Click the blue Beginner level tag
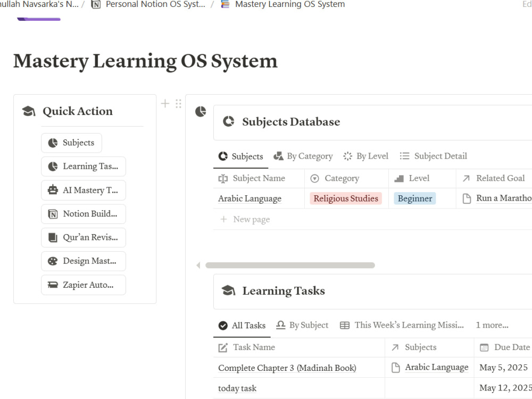 [415, 198]
